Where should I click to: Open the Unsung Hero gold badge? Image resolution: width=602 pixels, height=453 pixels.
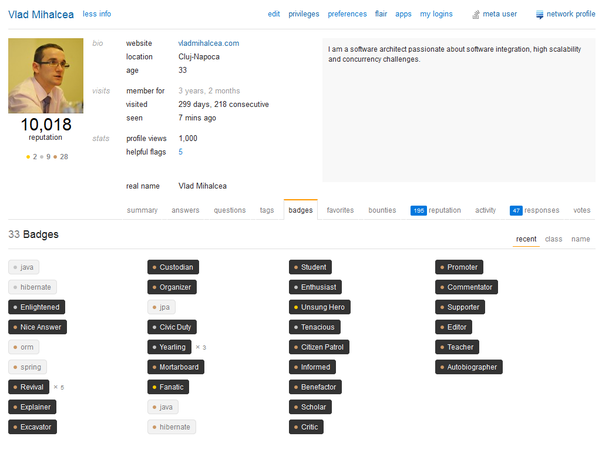click(x=319, y=307)
